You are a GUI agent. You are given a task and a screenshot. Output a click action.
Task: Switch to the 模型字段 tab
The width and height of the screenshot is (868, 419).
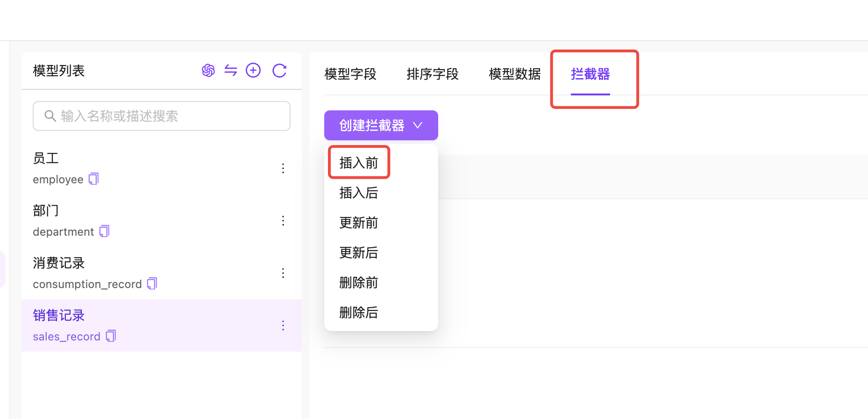[x=350, y=74]
